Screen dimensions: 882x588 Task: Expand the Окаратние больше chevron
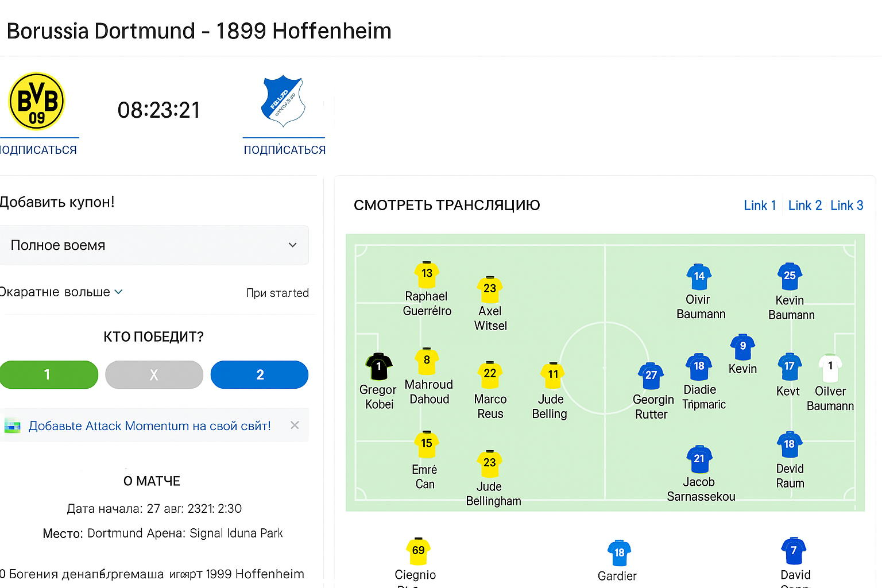(x=118, y=292)
